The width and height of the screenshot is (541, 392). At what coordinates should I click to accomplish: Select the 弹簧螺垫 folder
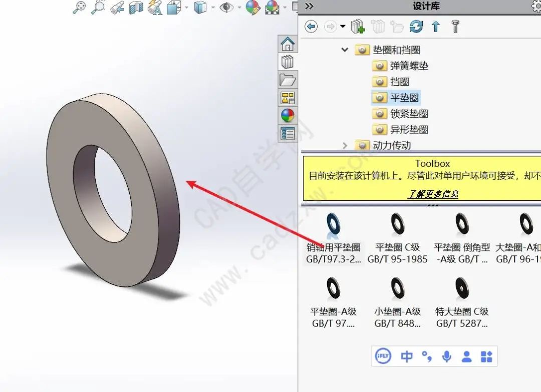pos(409,66)
